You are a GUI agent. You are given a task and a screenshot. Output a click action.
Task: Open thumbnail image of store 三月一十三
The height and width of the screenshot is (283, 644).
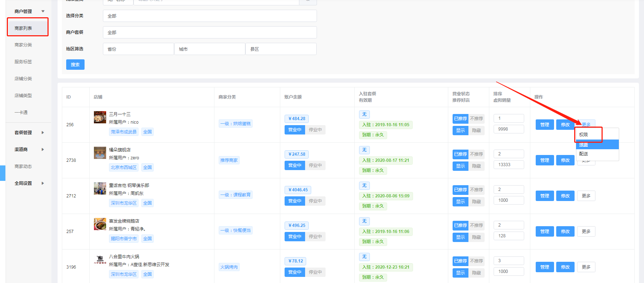[100, 117]
